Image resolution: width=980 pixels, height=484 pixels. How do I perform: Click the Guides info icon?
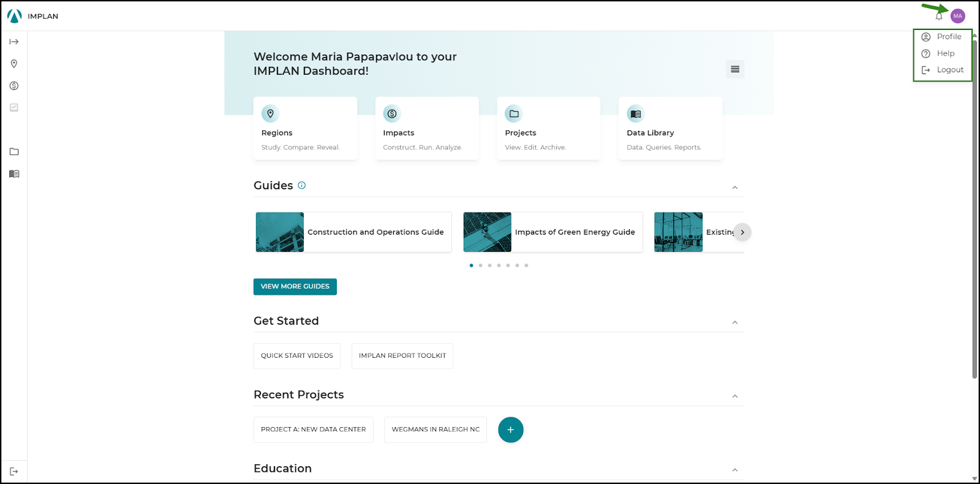[301, 185]
